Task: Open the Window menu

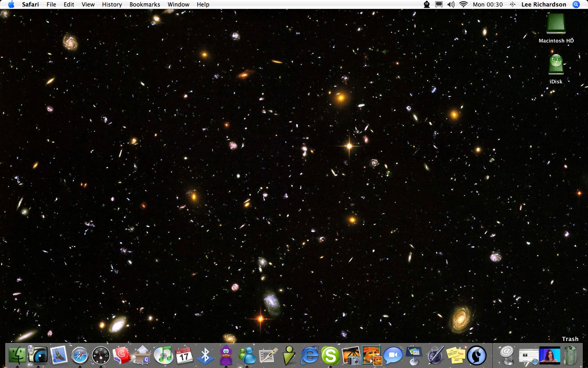Action: (x=178, y=4)
